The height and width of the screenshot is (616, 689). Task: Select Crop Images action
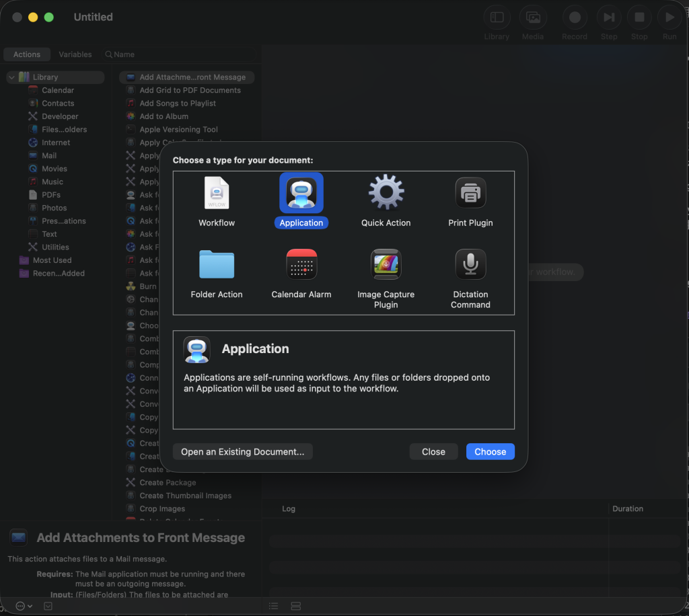tap(187, 508)
